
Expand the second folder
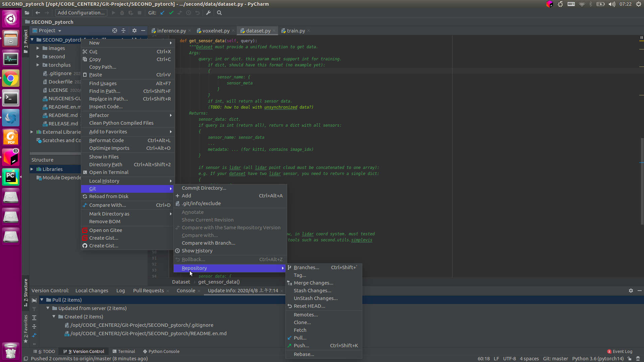[x=38, y=57]
